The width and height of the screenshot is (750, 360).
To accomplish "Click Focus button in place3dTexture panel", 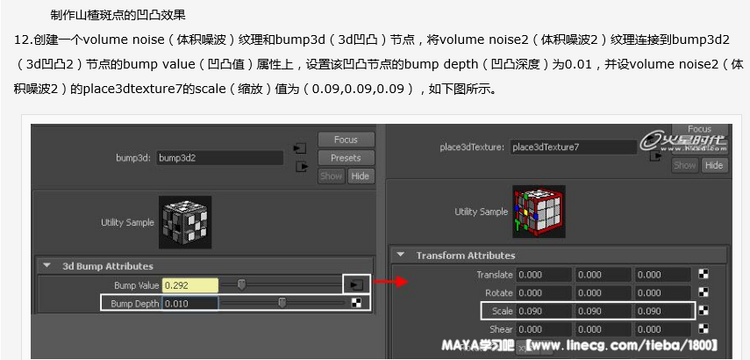I will point(699,129).
